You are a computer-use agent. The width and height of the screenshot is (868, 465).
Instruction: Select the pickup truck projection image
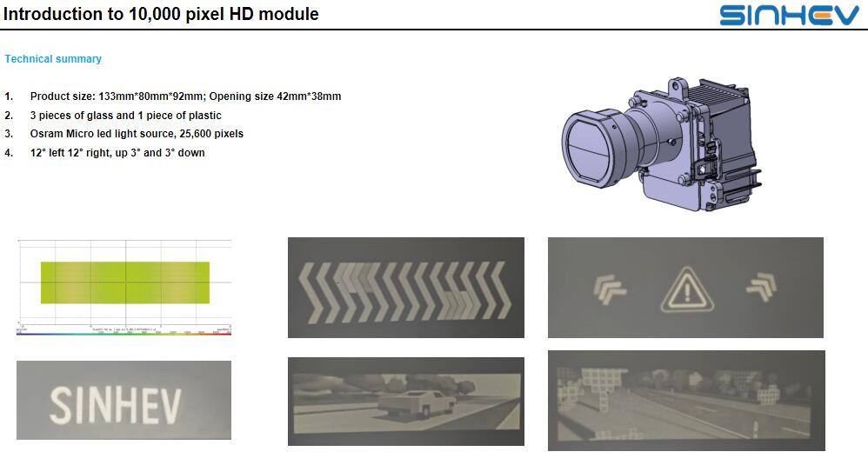(405, 401)
